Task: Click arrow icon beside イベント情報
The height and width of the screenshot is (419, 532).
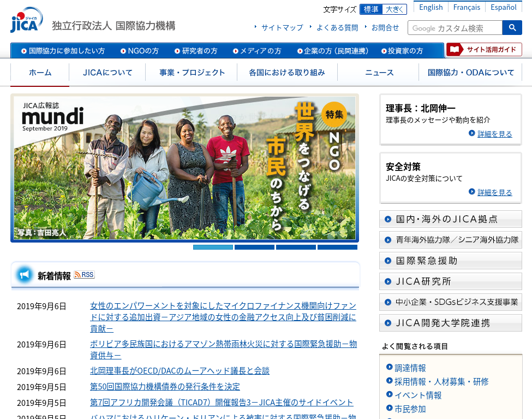Action: pyautogui.click(x=389, y=394)
